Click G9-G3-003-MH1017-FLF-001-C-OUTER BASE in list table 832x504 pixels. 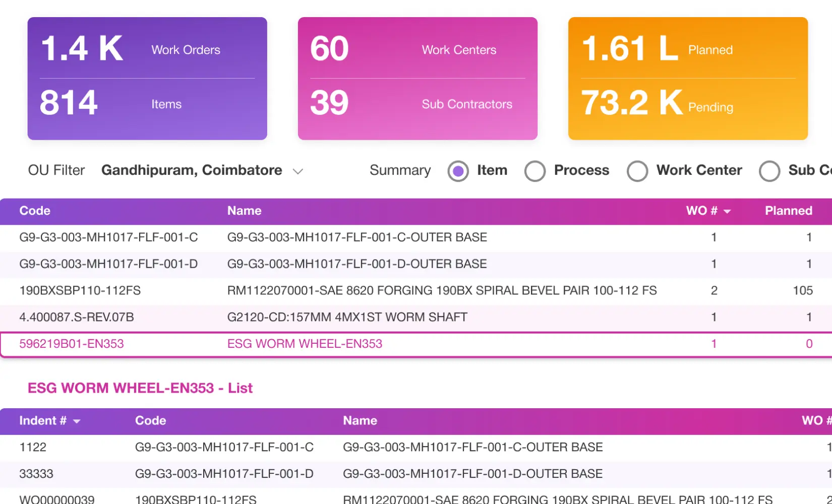[473, 447]
